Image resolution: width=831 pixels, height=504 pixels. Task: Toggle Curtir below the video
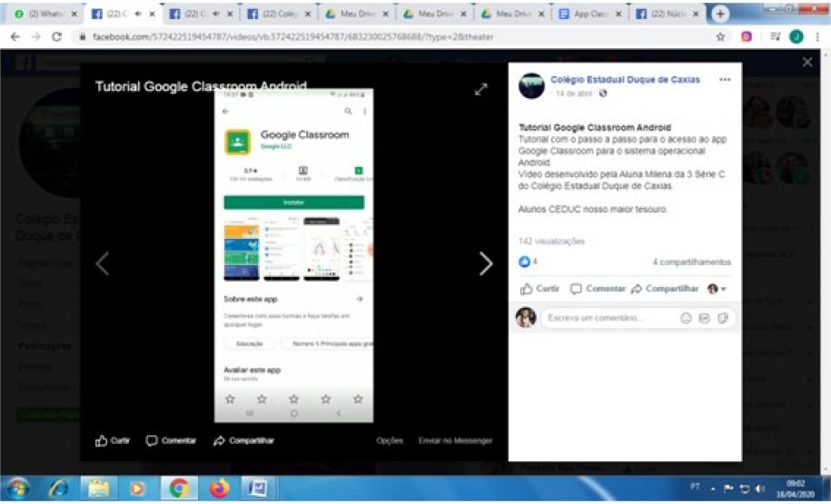[113, 440]
